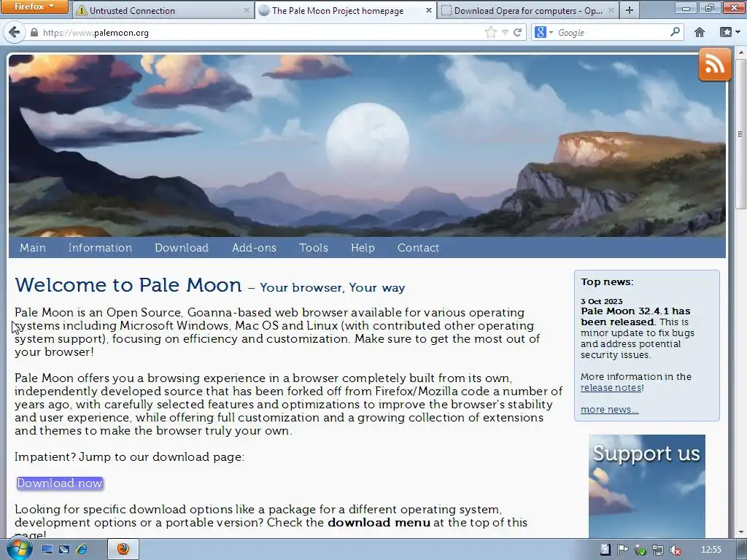The height and width of the screenshot is (560, 747).
Task: Click the '3 Oct 2023' news date
Action: pyautogui.click(x=601, y=301)
